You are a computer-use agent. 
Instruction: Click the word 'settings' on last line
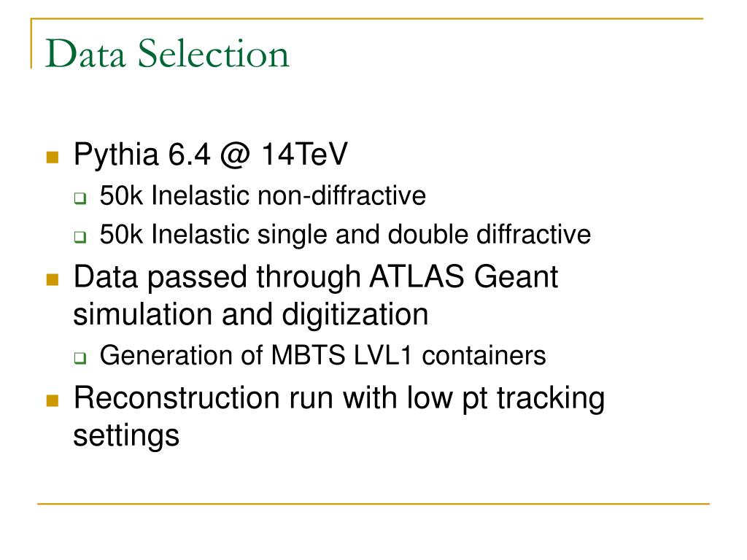pyautogui.click(x=126, y=437)
